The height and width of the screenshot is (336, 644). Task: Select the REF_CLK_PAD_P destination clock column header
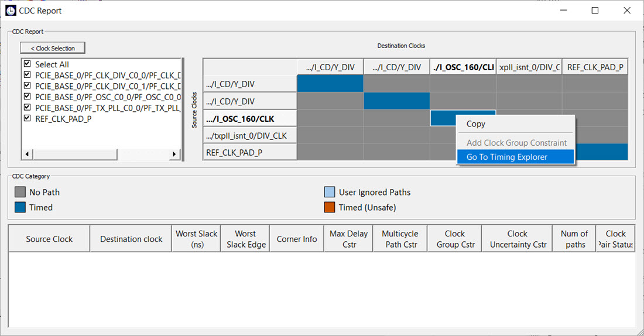tap(595, 67)
